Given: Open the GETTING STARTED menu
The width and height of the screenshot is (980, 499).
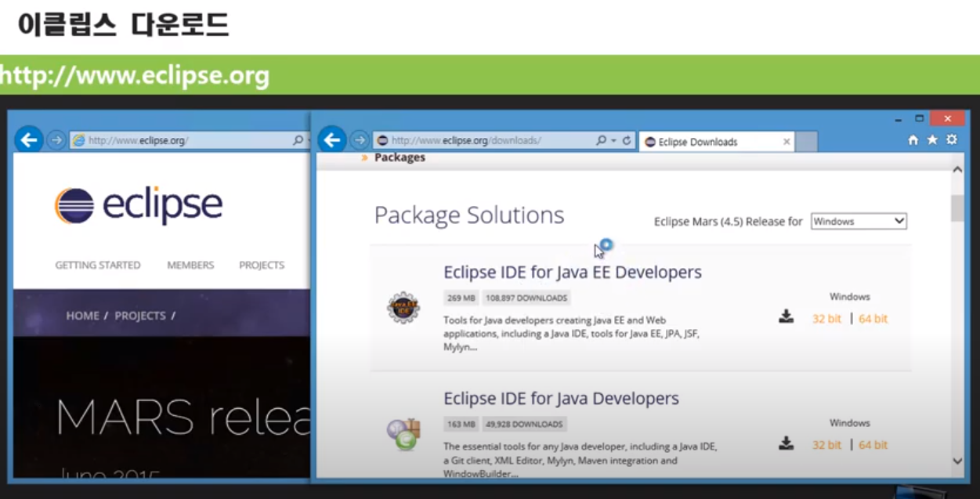Looking at the screenshot, I should [x=98, y=266].
